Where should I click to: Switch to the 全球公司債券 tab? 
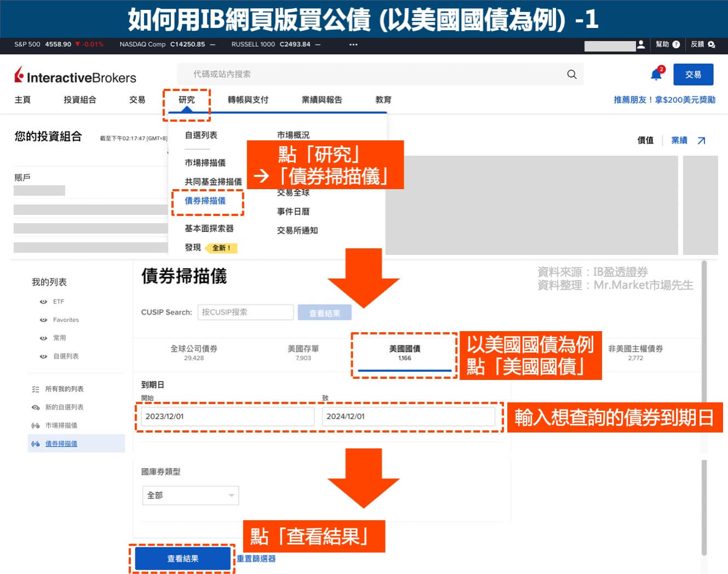194,353
